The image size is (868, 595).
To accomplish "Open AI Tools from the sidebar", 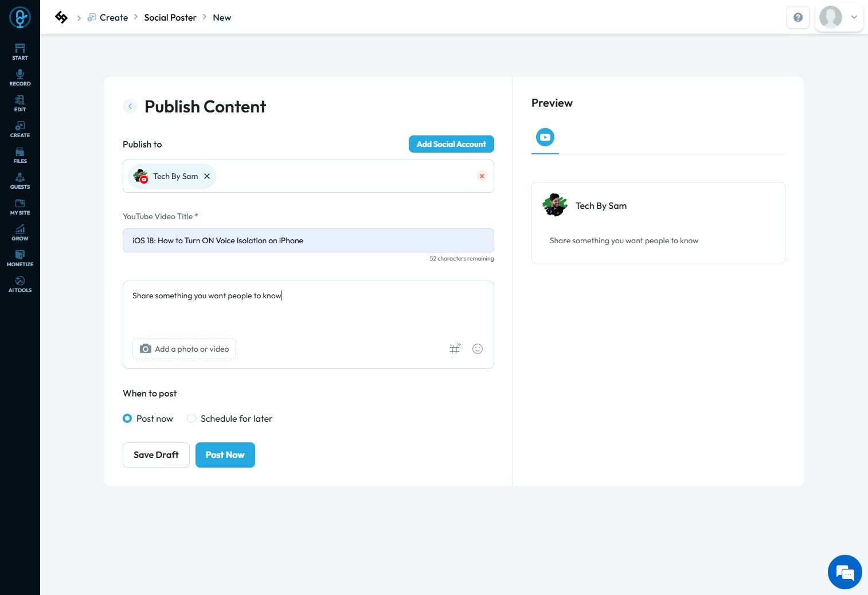I will (20, 284).
